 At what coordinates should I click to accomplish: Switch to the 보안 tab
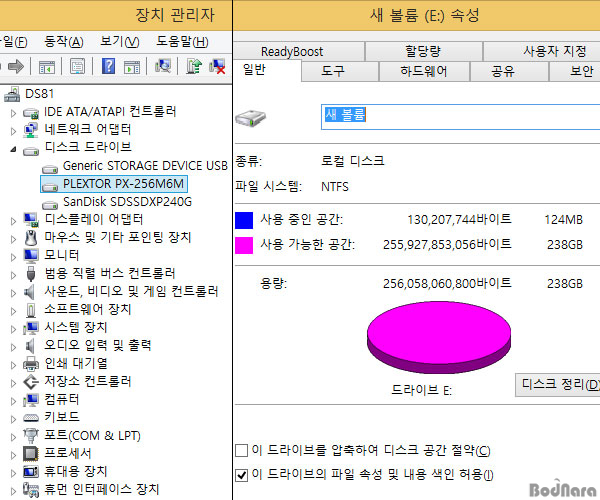[x=575, y=72]
